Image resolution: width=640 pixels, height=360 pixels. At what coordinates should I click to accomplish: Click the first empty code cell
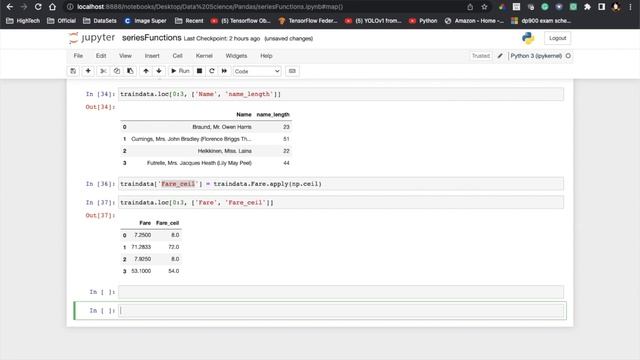coord(341,292)
